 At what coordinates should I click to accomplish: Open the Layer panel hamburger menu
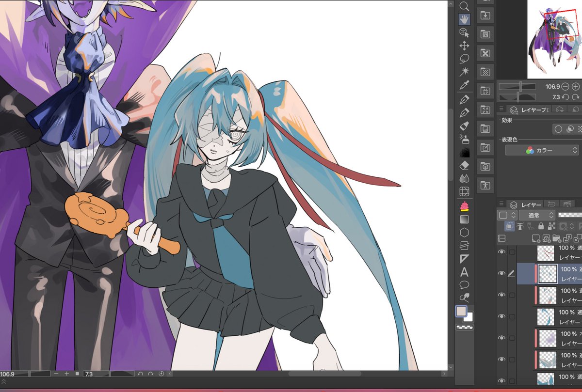point(501,204)
